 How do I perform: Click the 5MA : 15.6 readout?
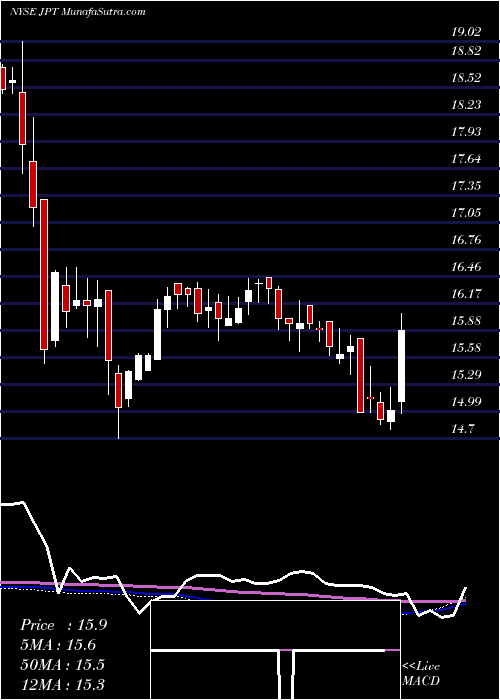tap(58, 645)
